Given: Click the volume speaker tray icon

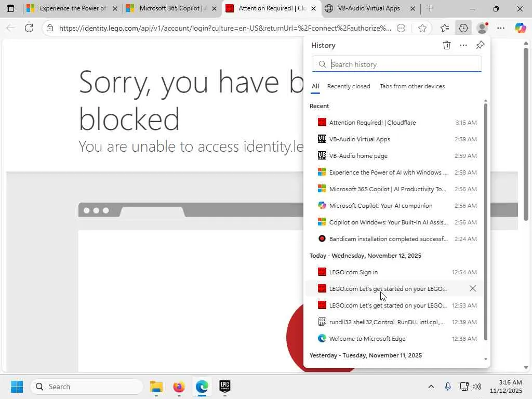Looking at the screenshot, I should coord(477,387).
